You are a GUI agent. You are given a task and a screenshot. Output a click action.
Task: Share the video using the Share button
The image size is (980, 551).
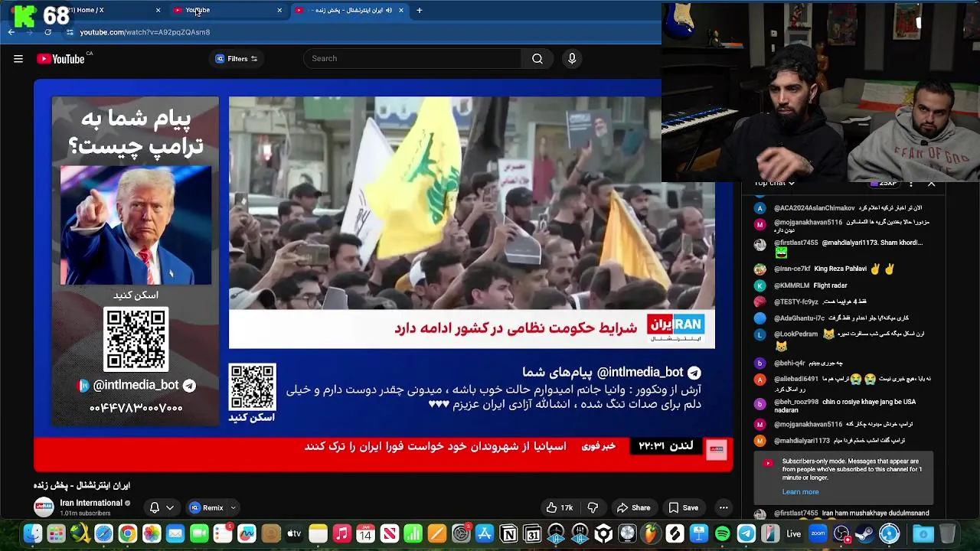tap(633, 507)
